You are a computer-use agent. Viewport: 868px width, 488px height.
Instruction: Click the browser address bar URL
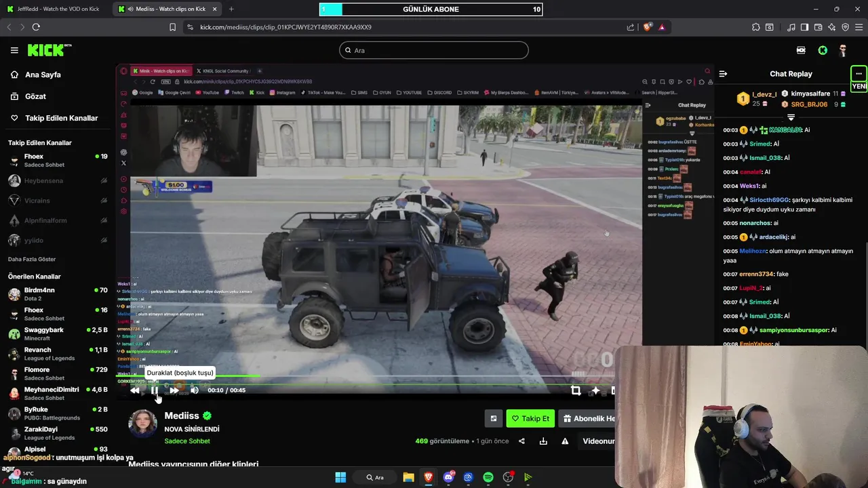(285, 27)
